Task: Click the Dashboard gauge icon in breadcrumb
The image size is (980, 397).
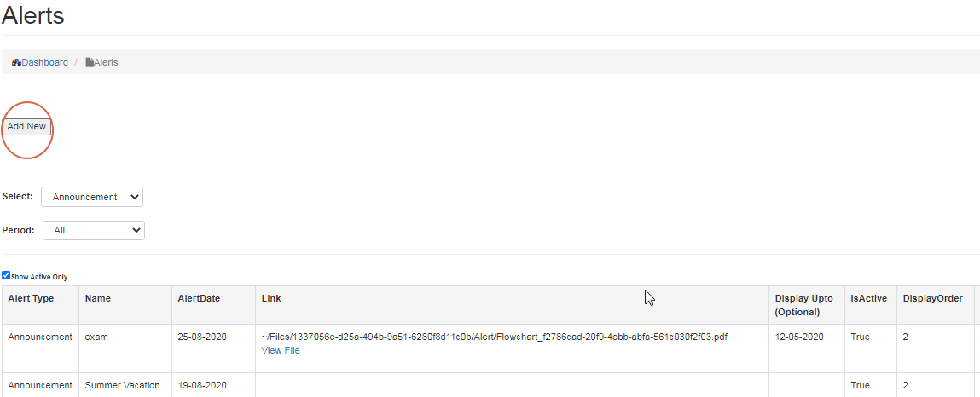Action: click(16, 63)
